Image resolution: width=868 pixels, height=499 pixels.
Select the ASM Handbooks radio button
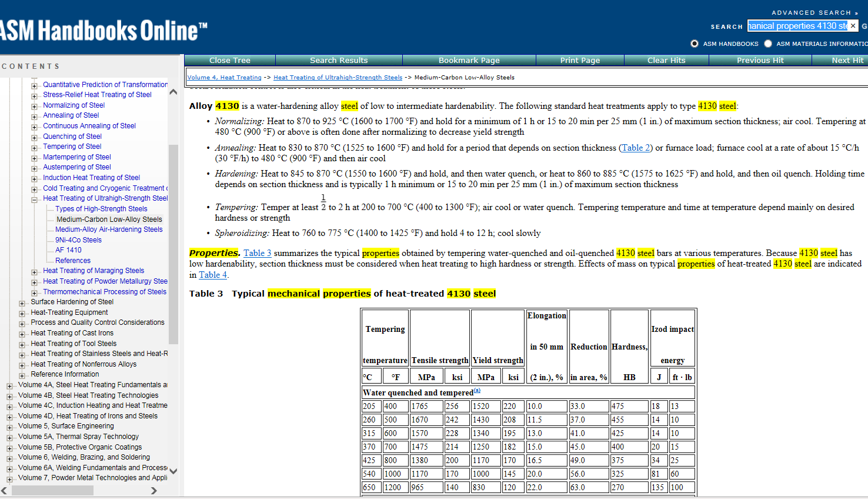point(695,44)
